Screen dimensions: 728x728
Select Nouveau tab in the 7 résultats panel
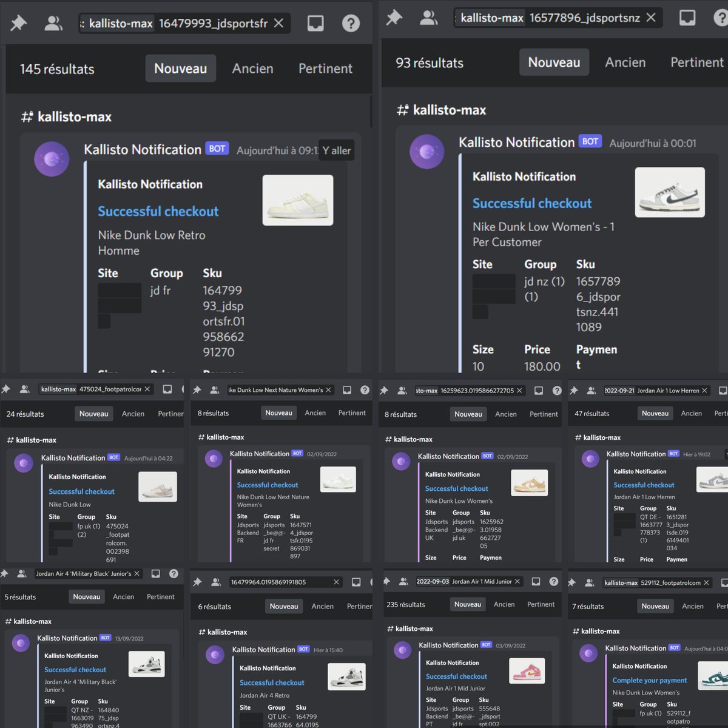(x=655, y=606)
